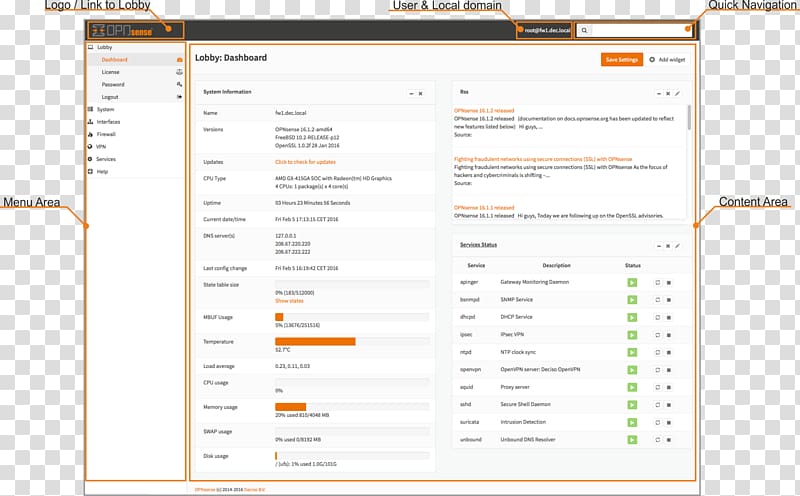The height and width of the screenshot is (496, 800).
Task: Click the Rss widget vertical scrollbar
Action: click(689, 117)
